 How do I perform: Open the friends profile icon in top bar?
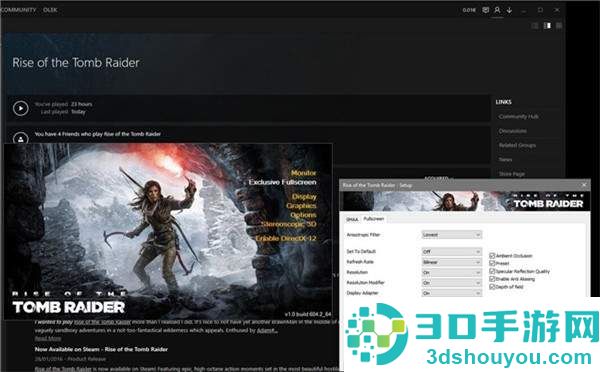[x=497, y=10]
